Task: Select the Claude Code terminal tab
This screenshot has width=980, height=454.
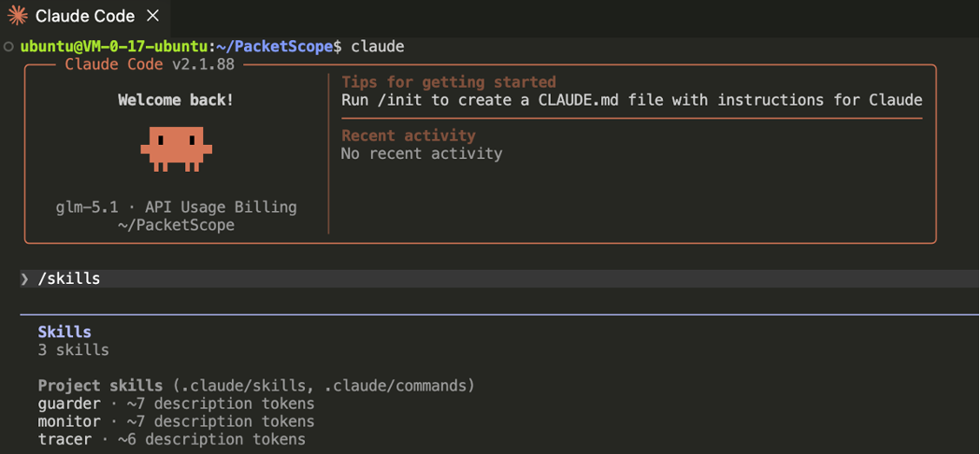Action: pyautogui.click(x=84, y=16)
